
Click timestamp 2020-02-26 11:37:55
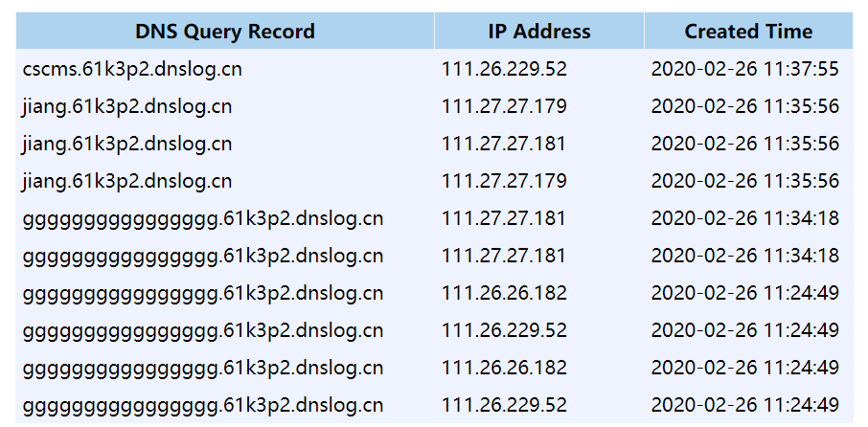[x=745, y=69]
